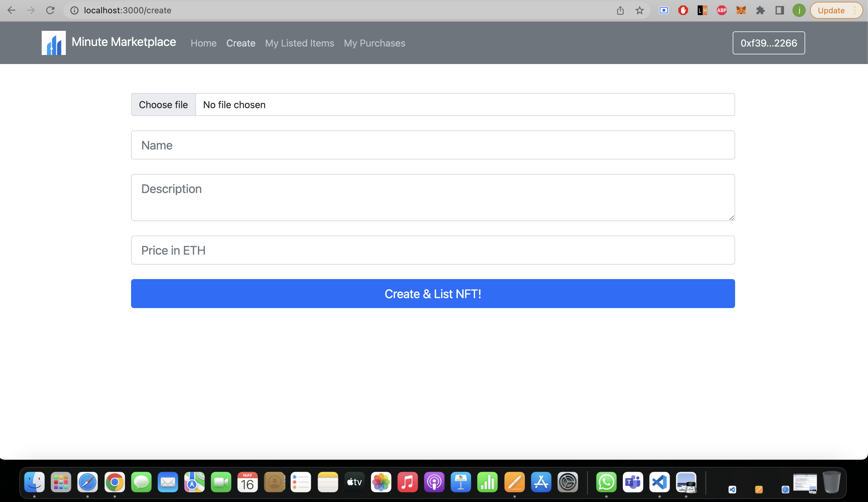The height and width of the screenshot is (502, 868).
Task: Click the Choose file button
Action: click(x=163, y=105)
